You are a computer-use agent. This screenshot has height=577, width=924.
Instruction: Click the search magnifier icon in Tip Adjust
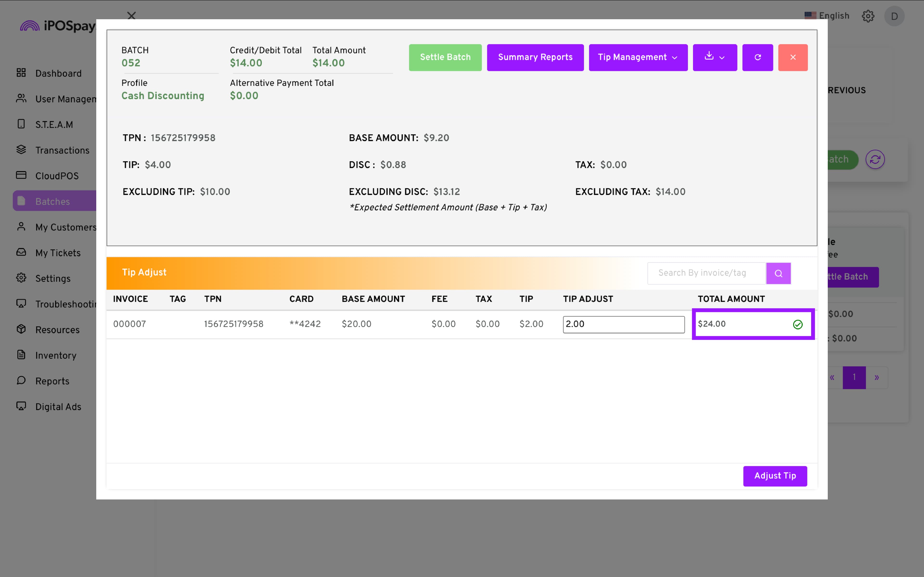coord(778,273)
